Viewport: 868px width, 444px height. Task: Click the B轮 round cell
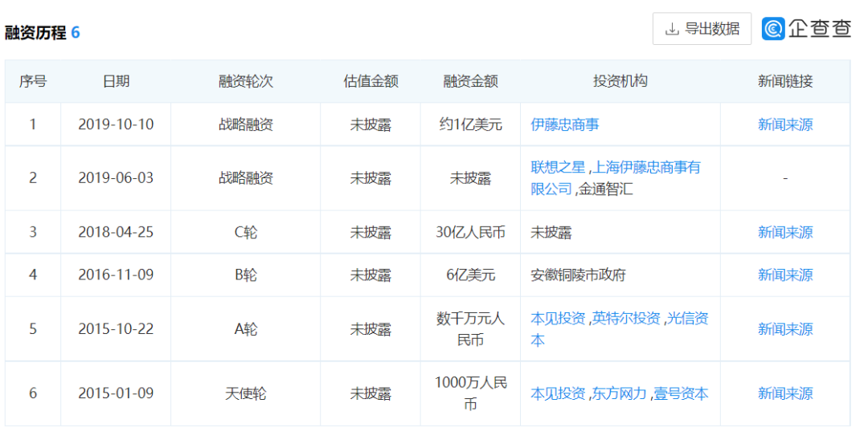[x=246, y=275]
